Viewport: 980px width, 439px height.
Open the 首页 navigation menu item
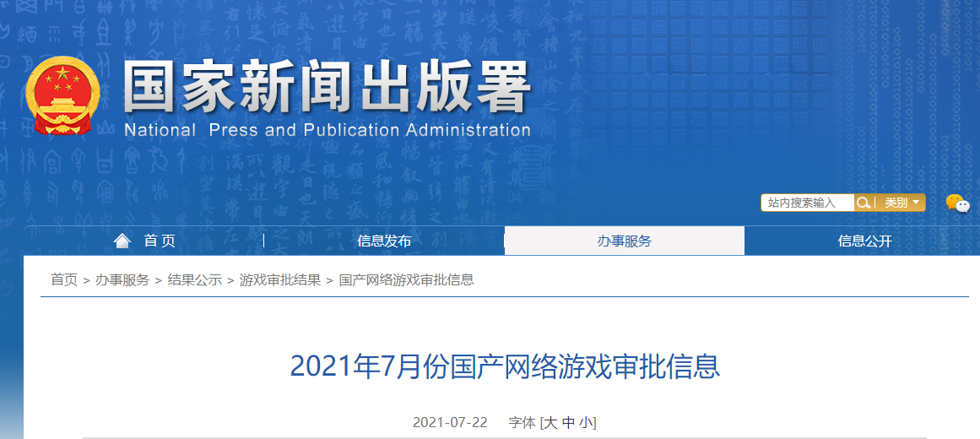[160, 241]
